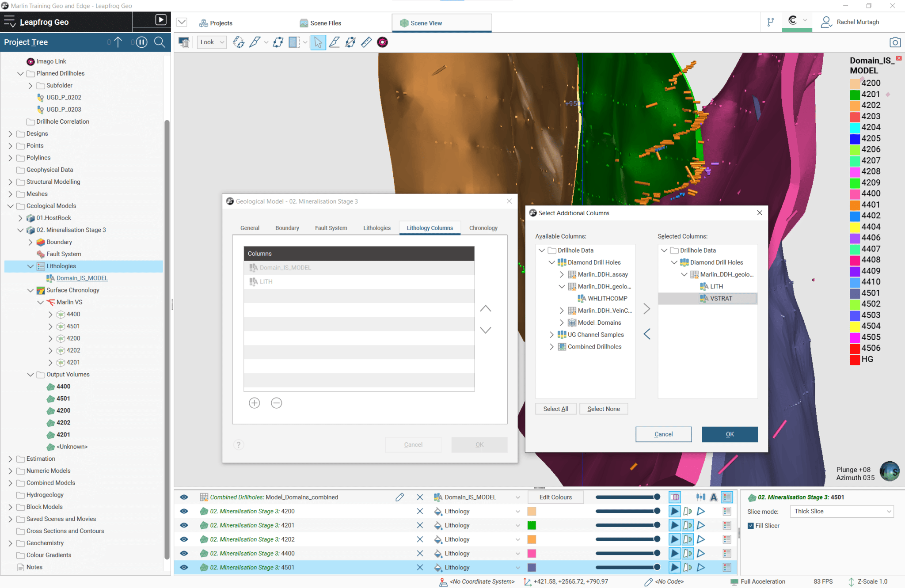
Task: Open the Chronology tab
Action: pos(483,228)
